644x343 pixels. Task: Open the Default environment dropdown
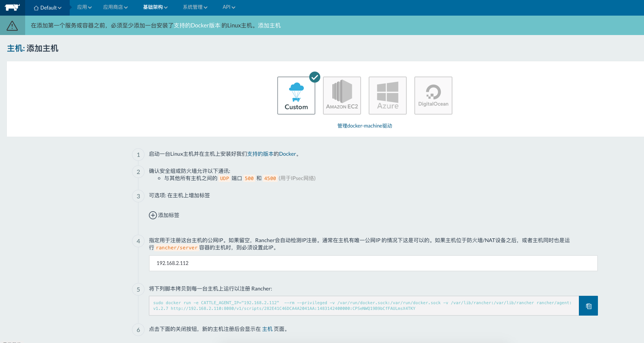(x=48, y=8)
